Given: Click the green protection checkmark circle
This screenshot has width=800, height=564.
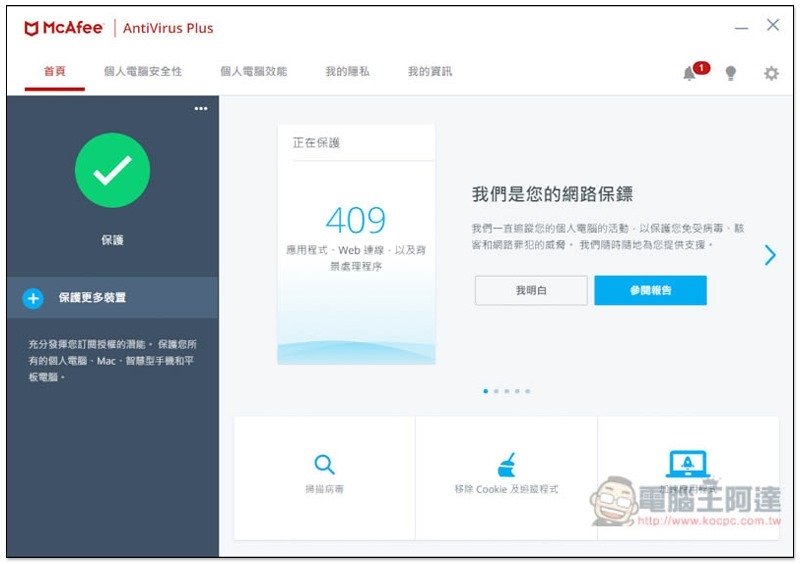Looking at the screenshot, I should tap(113, 170).
